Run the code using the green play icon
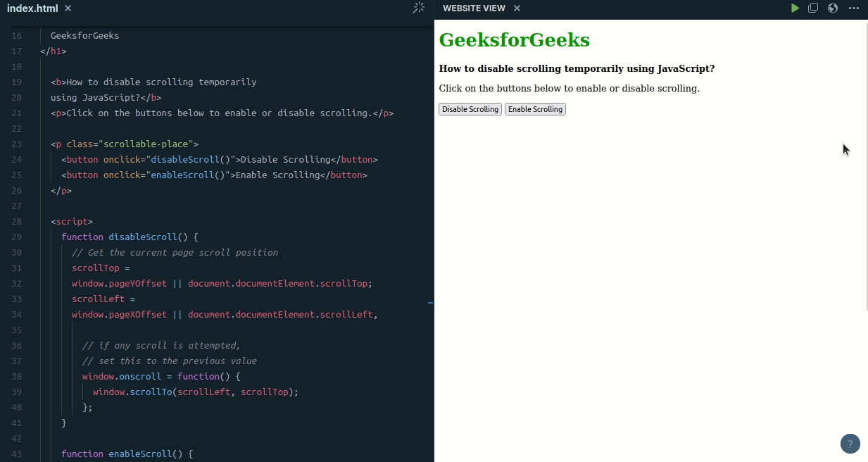This screenshot has width=868, height=462. point(795,8)
